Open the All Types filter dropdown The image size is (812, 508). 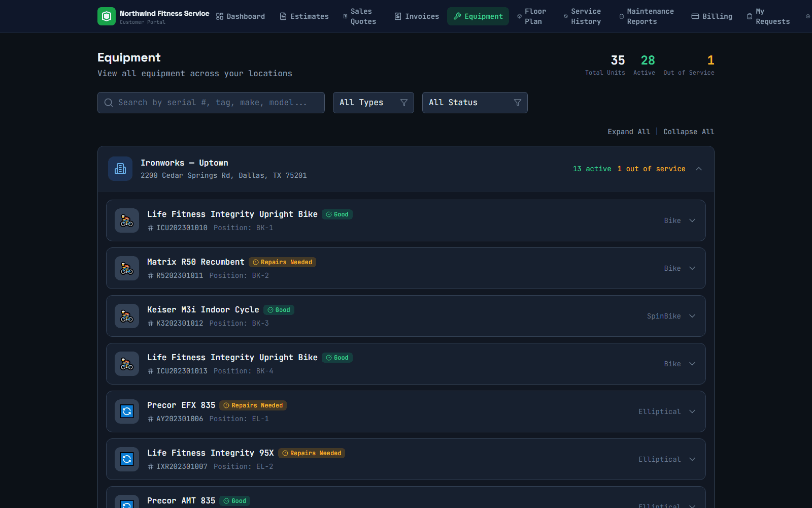[374, 103]
